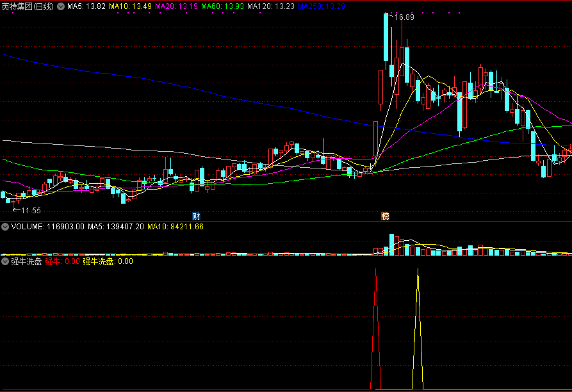Open the 强牛洗盘 indicator dropdown arrow
This screenshot has width=572, height=392.
[5, 261]
